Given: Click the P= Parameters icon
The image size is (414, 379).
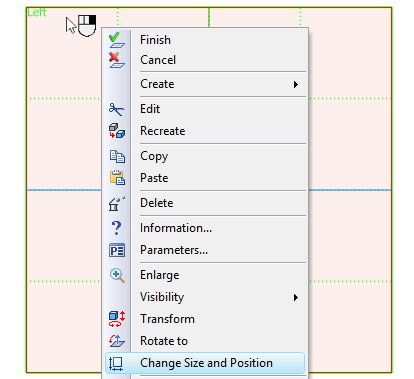Looking at the screenshot, I should tap(117, 250).
